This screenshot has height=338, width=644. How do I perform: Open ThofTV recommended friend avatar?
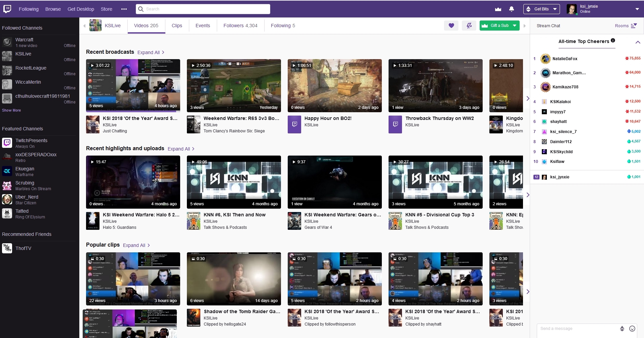click(x=7, y=248)
